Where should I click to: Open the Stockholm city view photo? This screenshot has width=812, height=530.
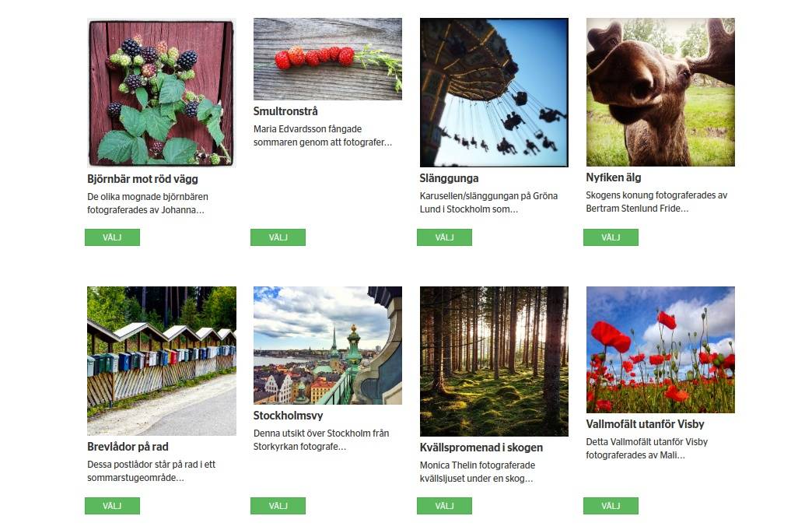point(327,346)
